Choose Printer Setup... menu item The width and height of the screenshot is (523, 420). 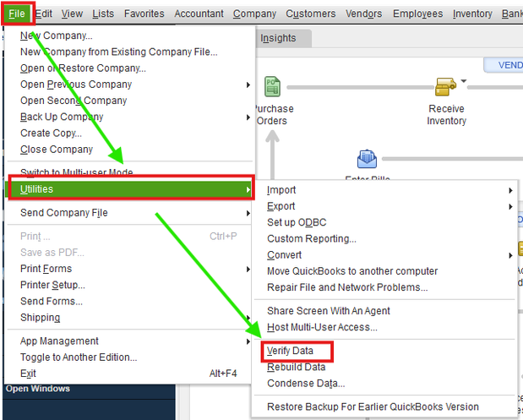[129, 285]
